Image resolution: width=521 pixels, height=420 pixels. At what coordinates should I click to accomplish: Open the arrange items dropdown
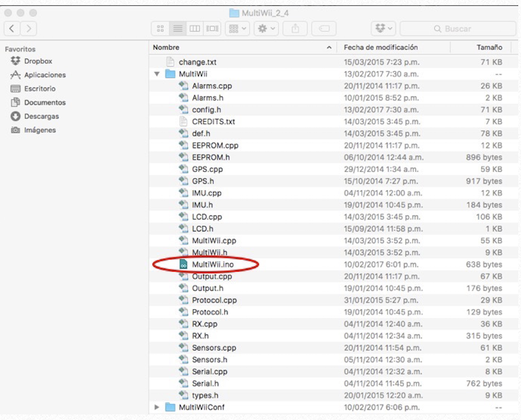pyautogui.click(x=237, y=29)
